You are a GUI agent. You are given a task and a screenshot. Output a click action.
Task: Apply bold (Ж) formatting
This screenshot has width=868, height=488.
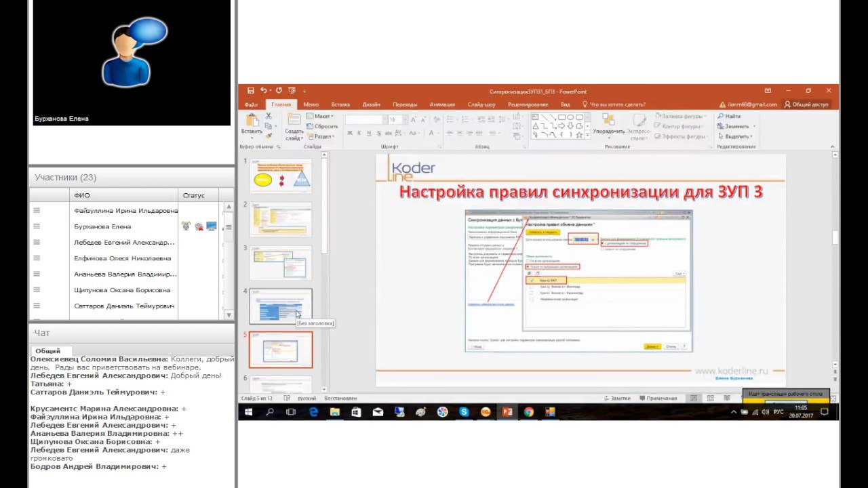349,134
